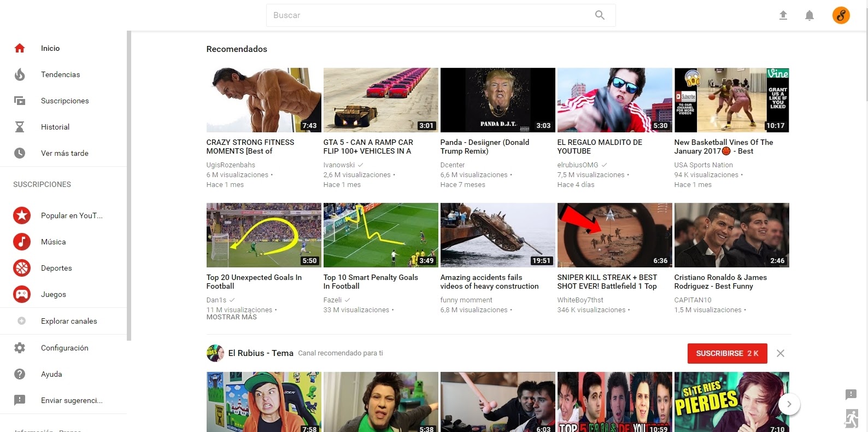Open El Rubius SI TE RIES PIERDES thumbnail
This screenshot has width=868, height=432.
pos(731,402)
